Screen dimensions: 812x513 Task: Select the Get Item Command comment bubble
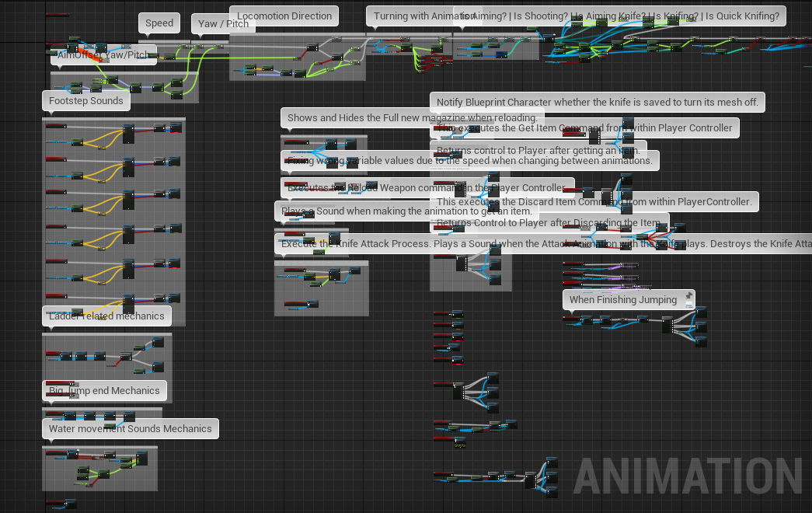[x=584, y=128]
